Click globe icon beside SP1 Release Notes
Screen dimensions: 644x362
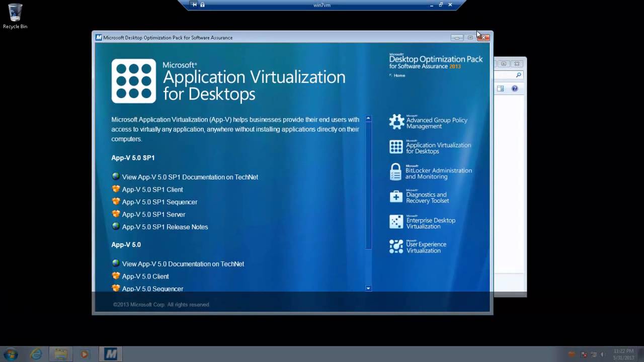click(116, 226)
